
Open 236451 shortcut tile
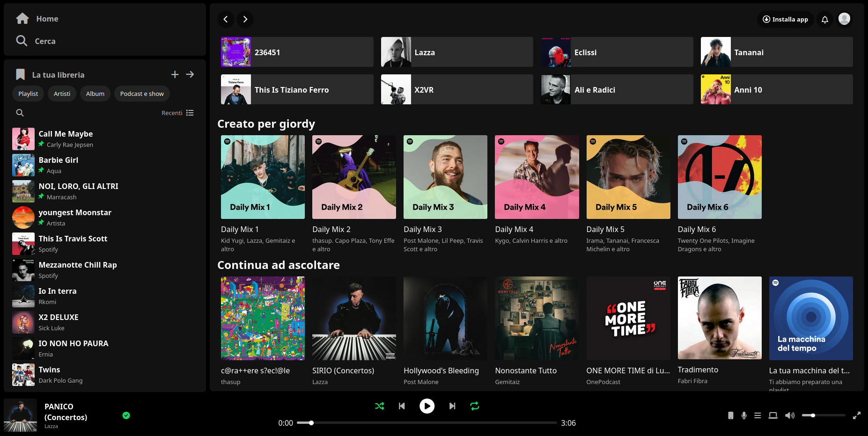click(x=297, y=52)
